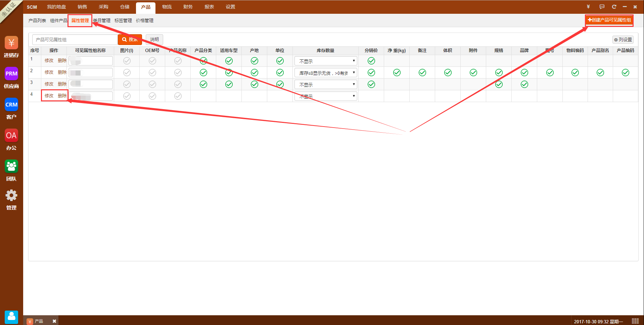Click 删除 link in row 2
The image size is (644, 325).
[x=62, y=72]
